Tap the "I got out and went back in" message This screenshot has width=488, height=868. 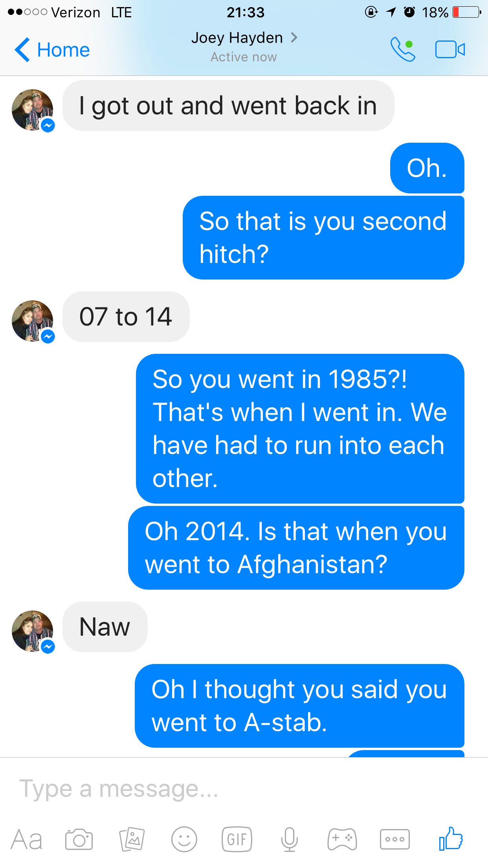click(228, 106)
